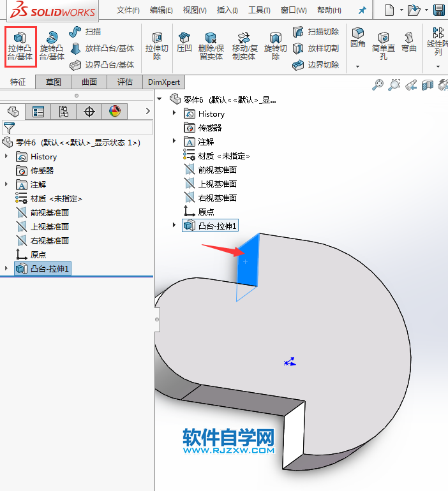
Task: Open the dropdown arrow beside New document
Action: [401, 10]
